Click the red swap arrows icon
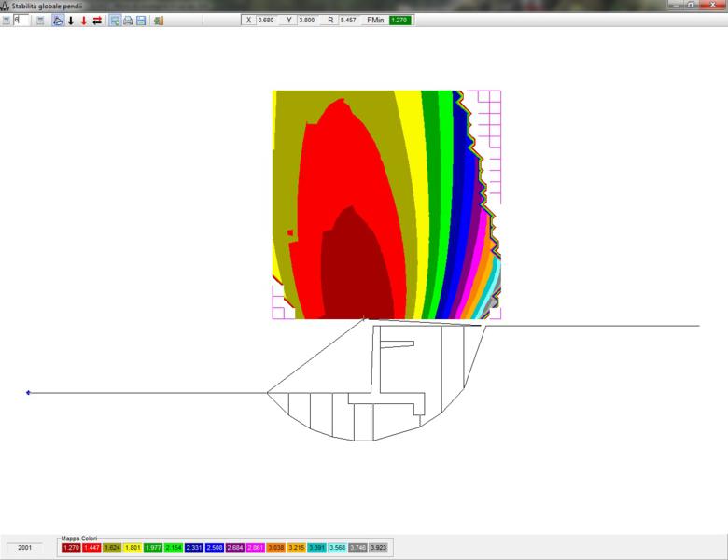The image size is (728, 560). point(96,21)
